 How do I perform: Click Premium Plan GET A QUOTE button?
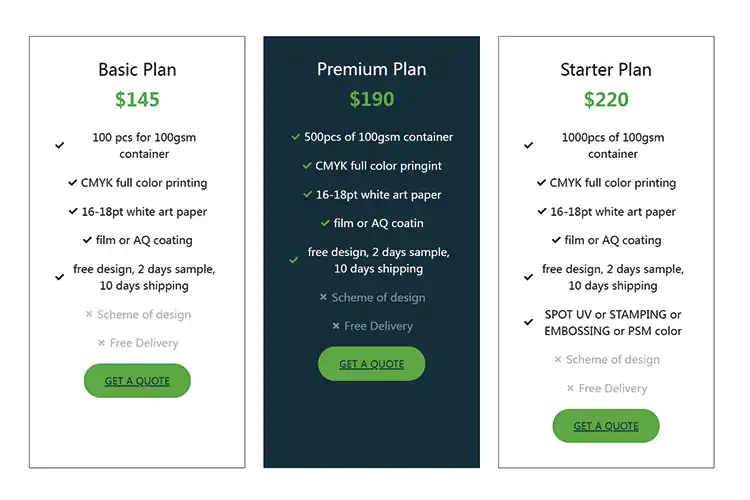[371, 364]
